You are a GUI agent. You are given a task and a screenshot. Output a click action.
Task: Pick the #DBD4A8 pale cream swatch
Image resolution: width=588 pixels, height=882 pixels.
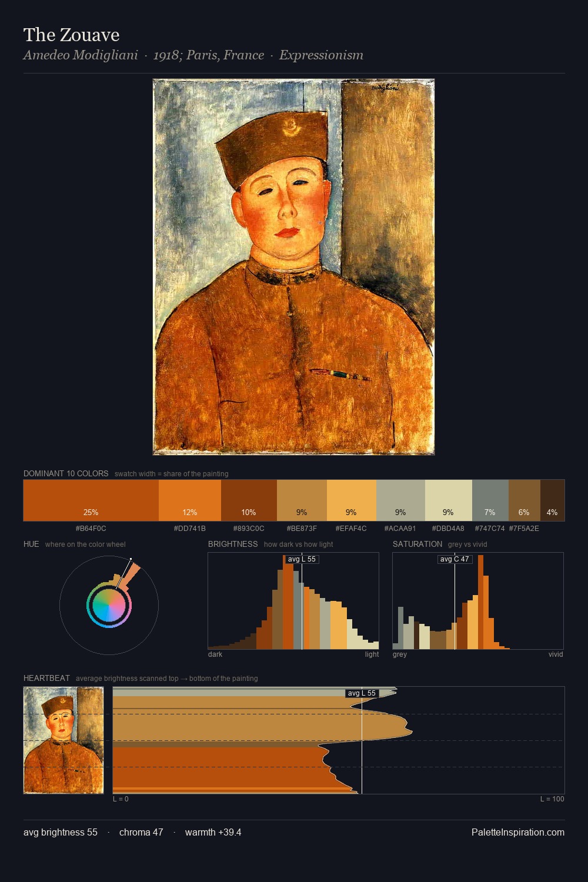pos(449,500)
